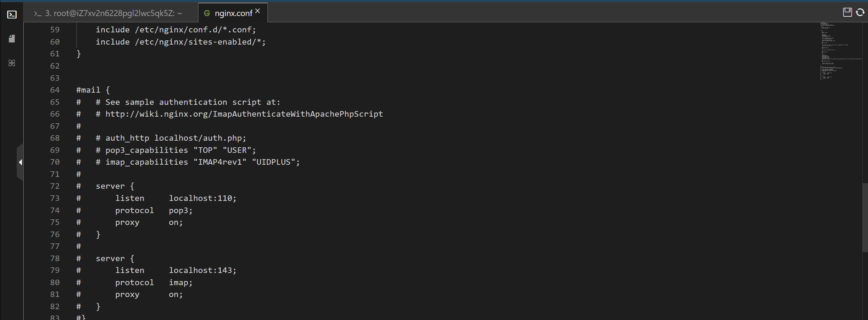Screen dimensions: 868x320
Task: Click the nginx.conf tab file icon
Action: [207, 13]
